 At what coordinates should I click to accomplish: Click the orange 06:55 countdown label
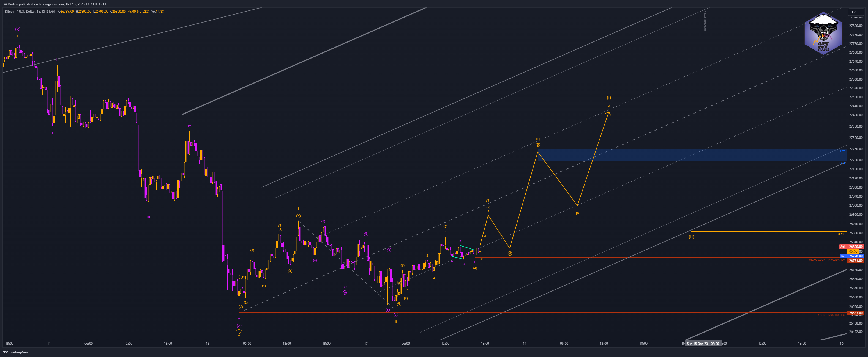point(853,251)
